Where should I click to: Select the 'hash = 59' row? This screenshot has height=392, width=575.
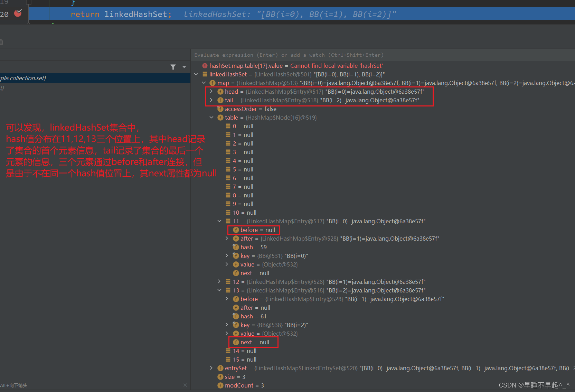click(x=383, y=247)
